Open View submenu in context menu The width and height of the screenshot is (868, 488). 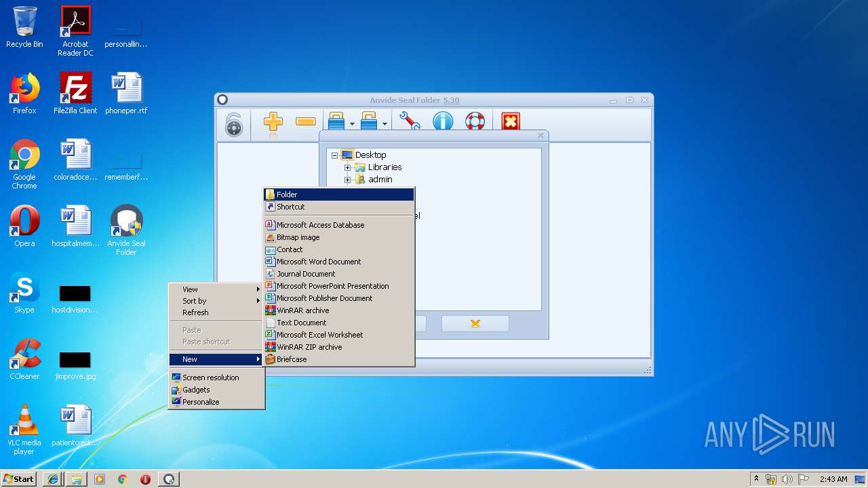(216, 289)
